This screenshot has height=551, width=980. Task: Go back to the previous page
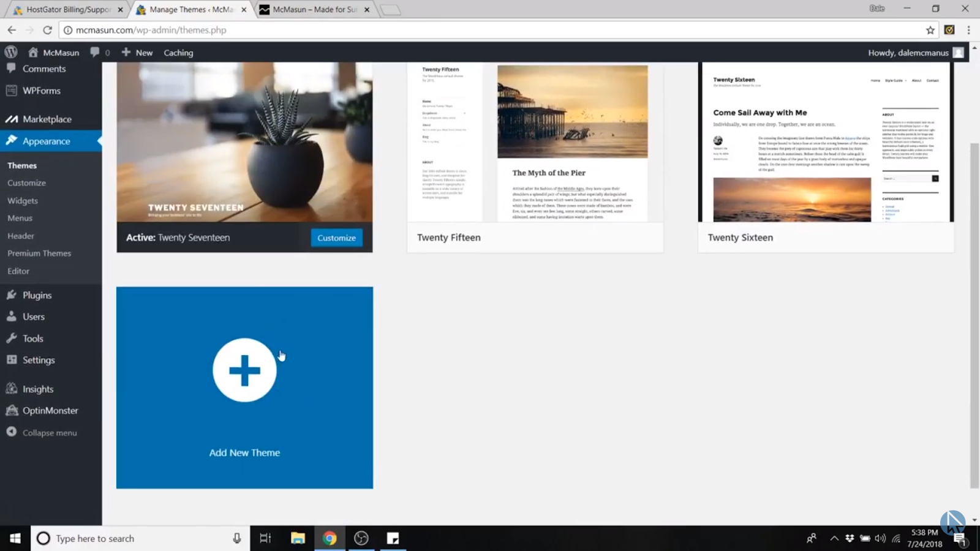pyautogui.click(x=12, y=30)
